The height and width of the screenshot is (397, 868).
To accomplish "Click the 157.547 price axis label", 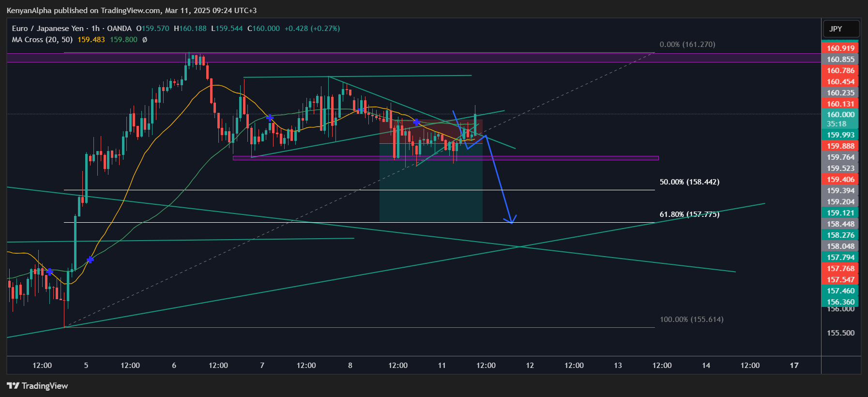I will pos(840,280).
